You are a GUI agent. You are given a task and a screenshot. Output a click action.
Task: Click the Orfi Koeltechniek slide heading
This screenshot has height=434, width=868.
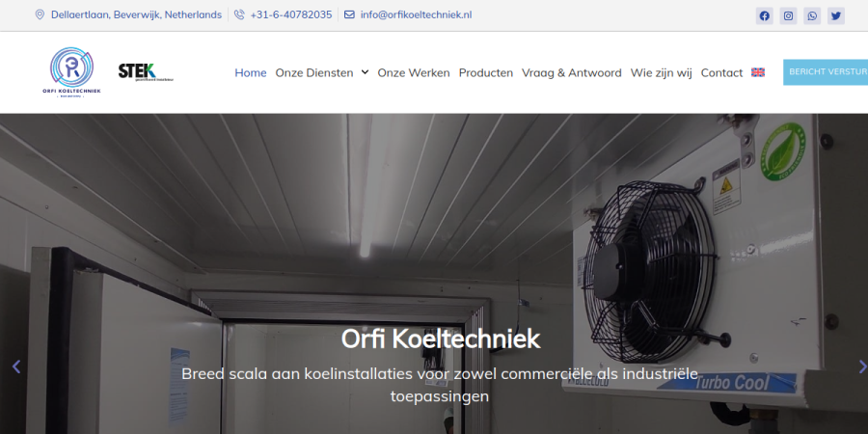441,339
